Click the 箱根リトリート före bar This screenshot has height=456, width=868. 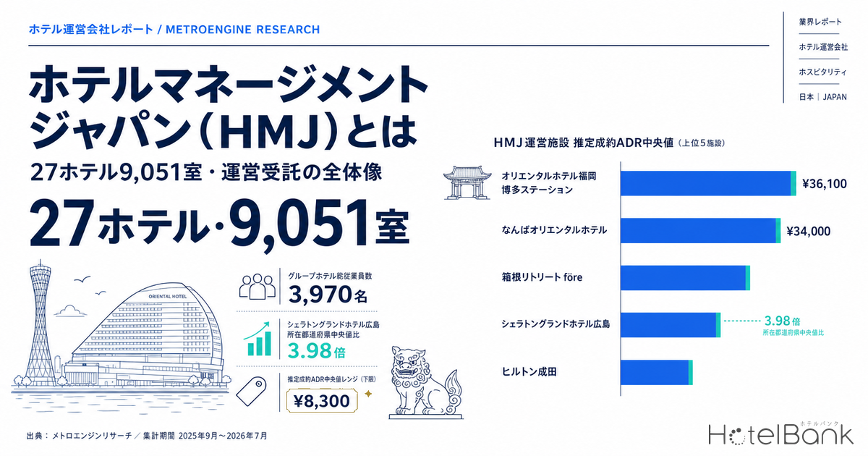pyautogui.click(x=685, y=278)
